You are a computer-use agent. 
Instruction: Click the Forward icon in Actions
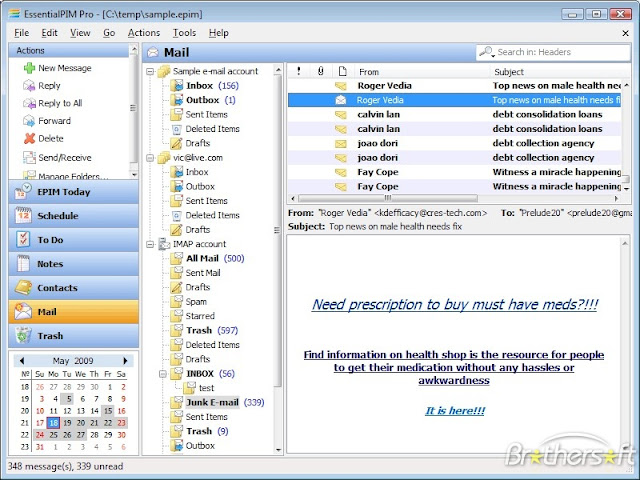click(29, 121)
